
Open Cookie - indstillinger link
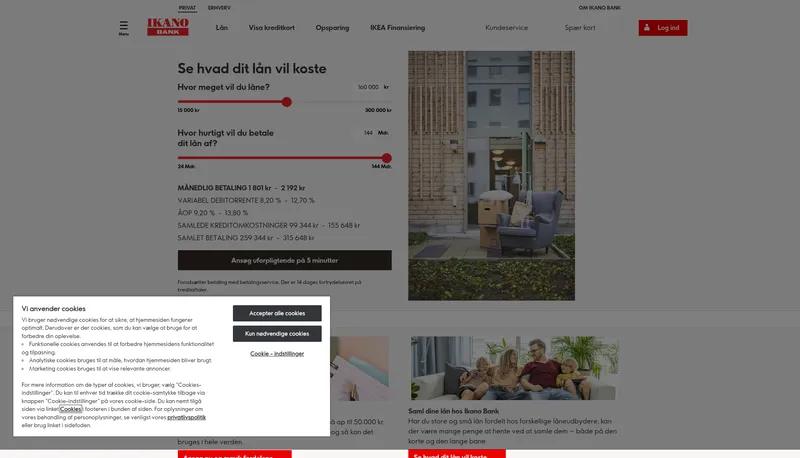[277, 353]
